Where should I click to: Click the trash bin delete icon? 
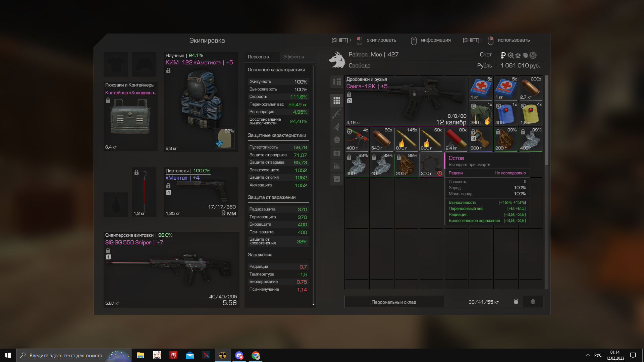pos(533,302)
